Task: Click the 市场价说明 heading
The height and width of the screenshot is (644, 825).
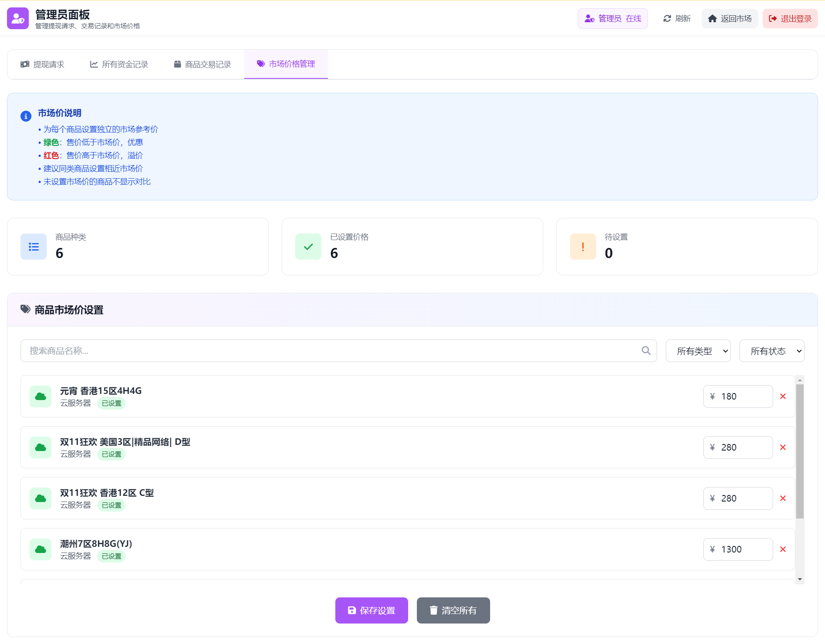Action: pyautogui.click(x=60, y=113)
